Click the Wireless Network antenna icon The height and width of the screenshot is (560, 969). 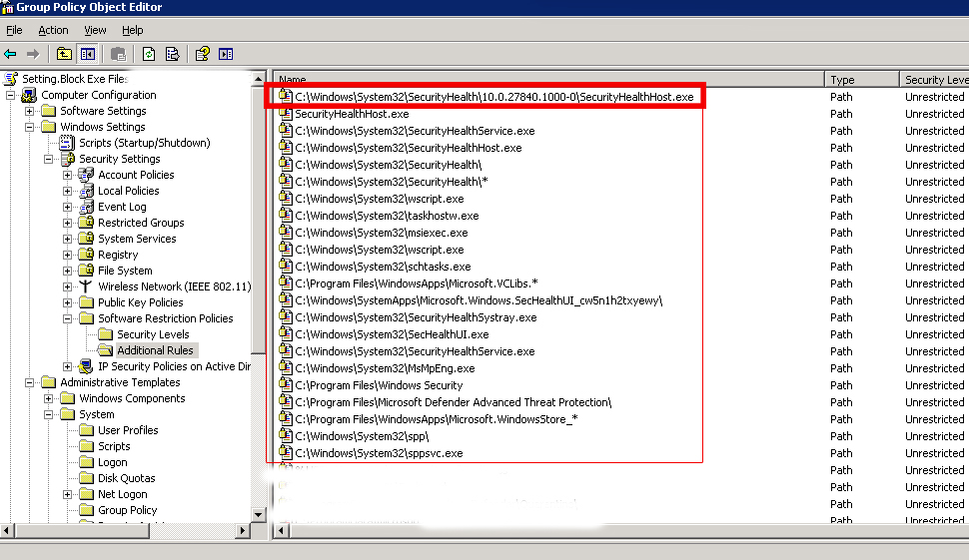click(x=86, y=286)
